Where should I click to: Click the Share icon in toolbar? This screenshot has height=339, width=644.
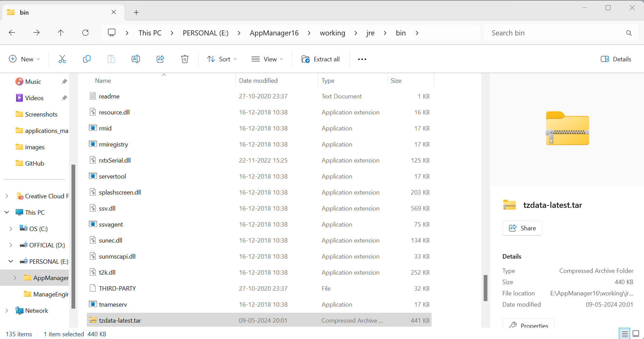click(160, 59)
